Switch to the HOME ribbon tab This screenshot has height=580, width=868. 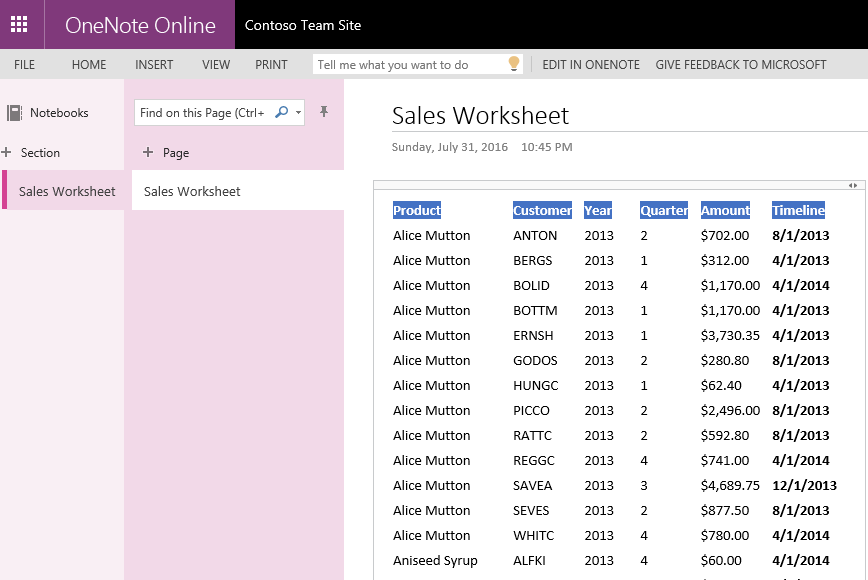(88, 63)
